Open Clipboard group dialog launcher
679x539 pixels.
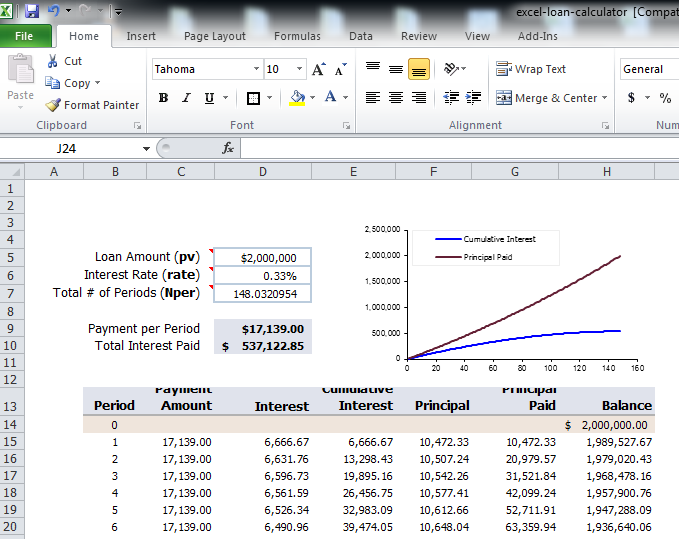137,126
